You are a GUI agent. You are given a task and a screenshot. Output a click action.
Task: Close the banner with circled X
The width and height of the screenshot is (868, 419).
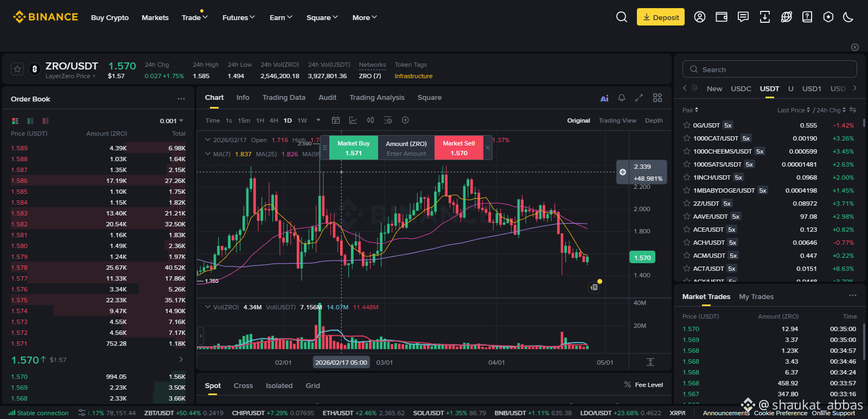855,47
